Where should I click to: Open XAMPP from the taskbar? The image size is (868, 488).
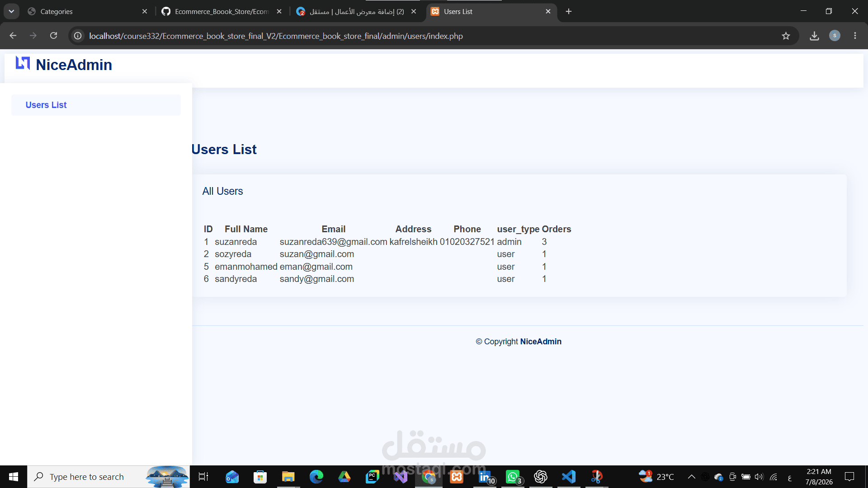point(457,477)
